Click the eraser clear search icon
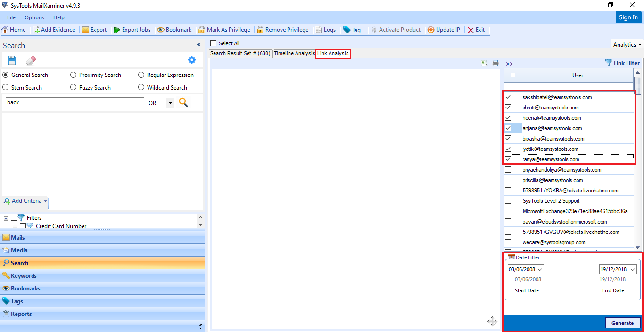 pos(31,60)
